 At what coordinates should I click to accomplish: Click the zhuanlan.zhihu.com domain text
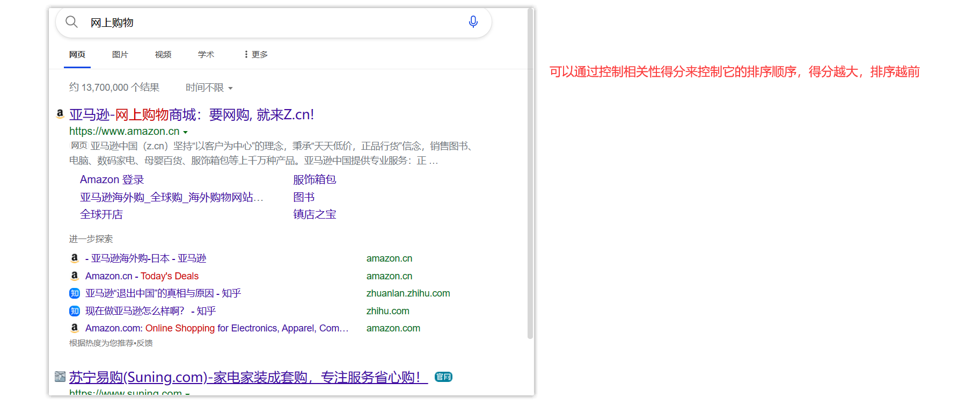pos(408,293)
